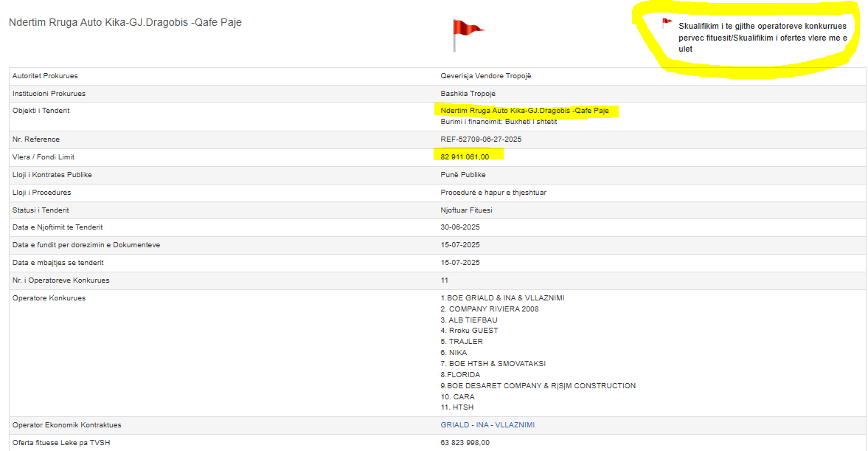Click the reference number REF-52709-06-27-2025
The image size is (868, 451).
tap(481, 140)
